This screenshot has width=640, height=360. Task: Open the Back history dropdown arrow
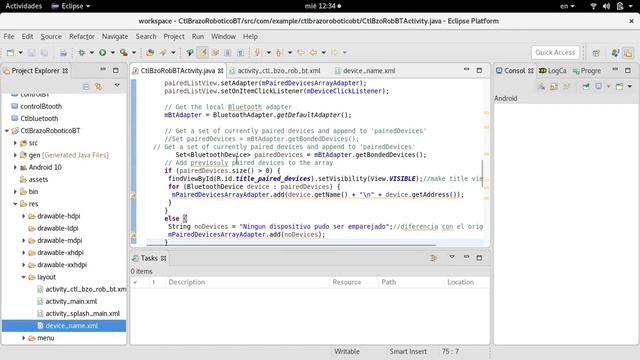tap(323, 53)
